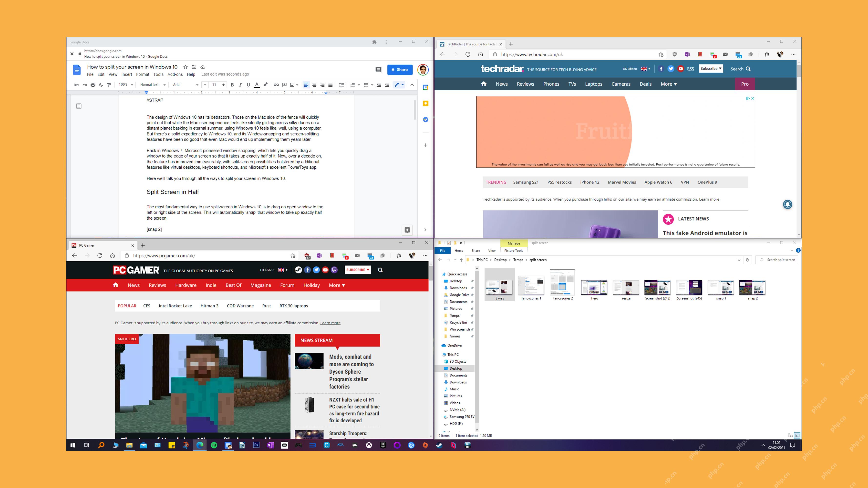Click the TechRadar home icon
Image resolution: width=868 pixels, height=488 pixels.
click(x=484, y=84)
